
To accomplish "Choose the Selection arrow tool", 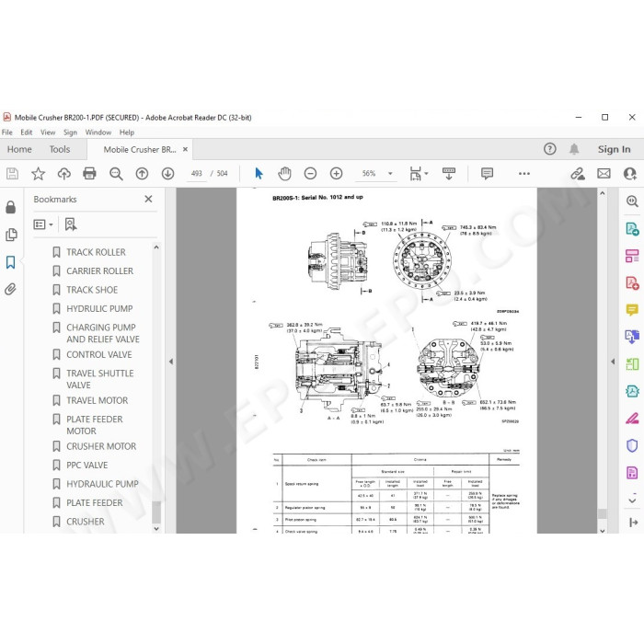I will click(259, 174).
